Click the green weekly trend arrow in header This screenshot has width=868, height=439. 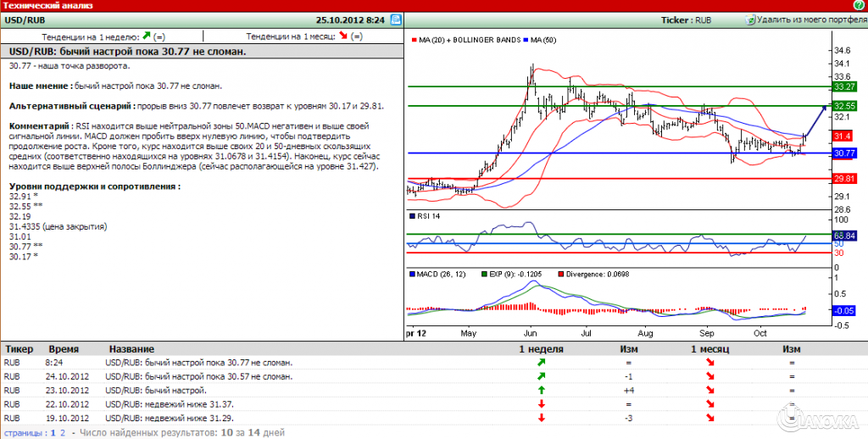tap(147, 36)
